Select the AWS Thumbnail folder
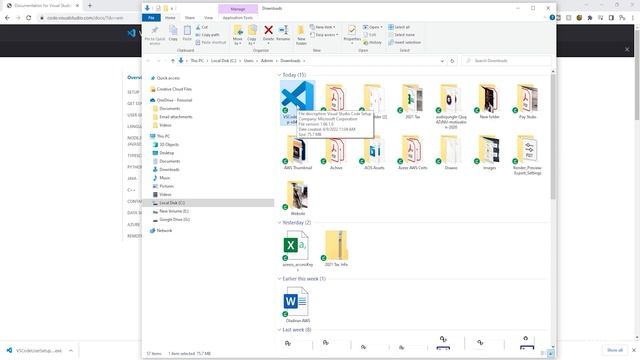Viewport: 640px width, 360px height. tap(298, 153)
